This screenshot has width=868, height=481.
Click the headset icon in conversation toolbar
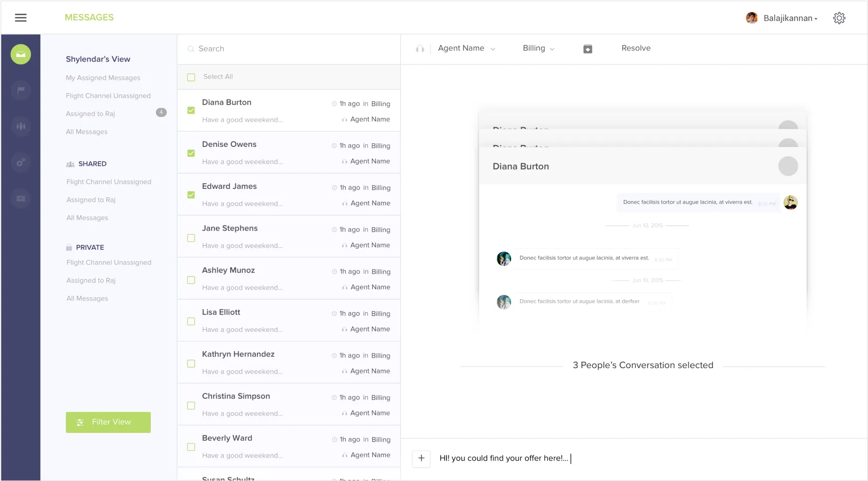(x=420, y=49)
